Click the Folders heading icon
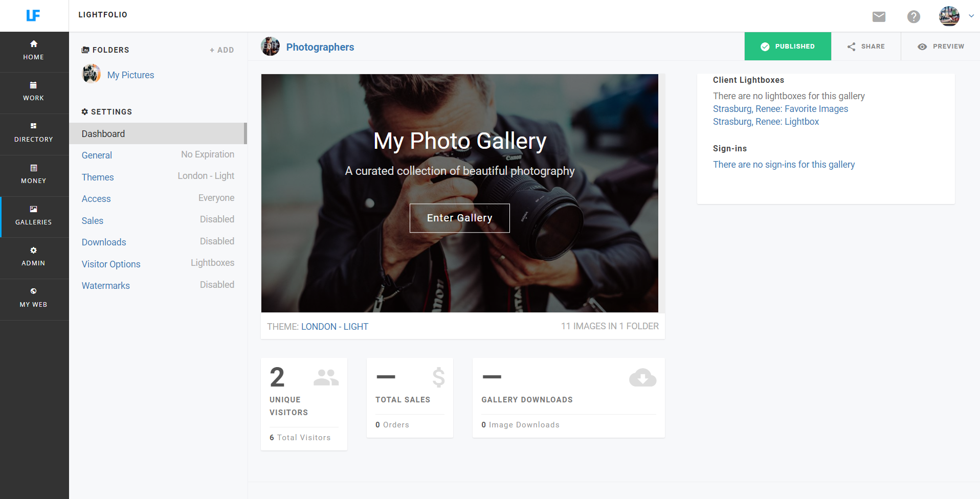 [x=85, y=50]
